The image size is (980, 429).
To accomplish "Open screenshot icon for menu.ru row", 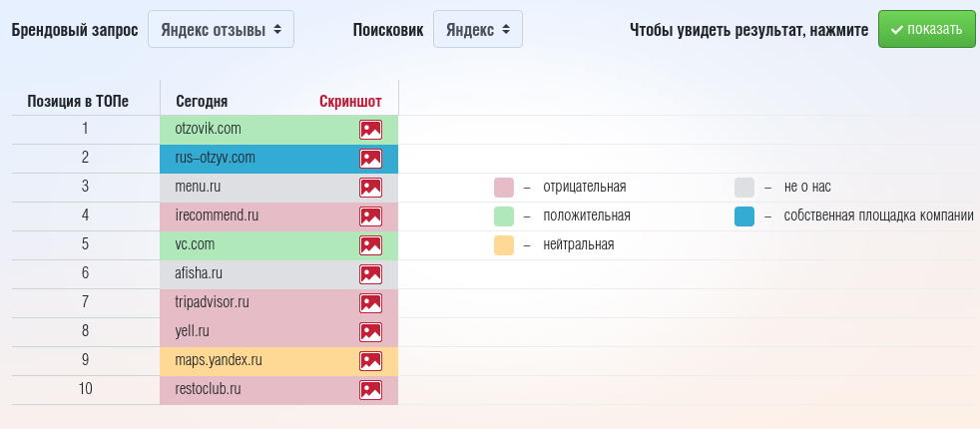I will [x=370, y=188].
